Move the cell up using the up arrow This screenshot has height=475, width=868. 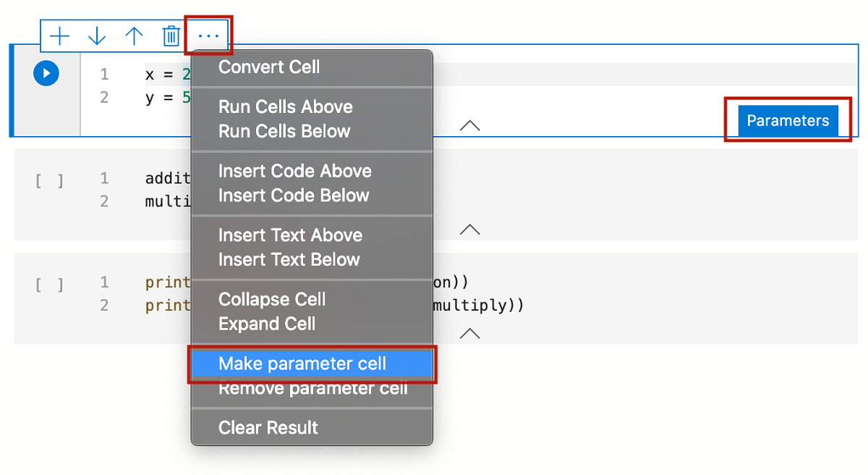point(134,35)
